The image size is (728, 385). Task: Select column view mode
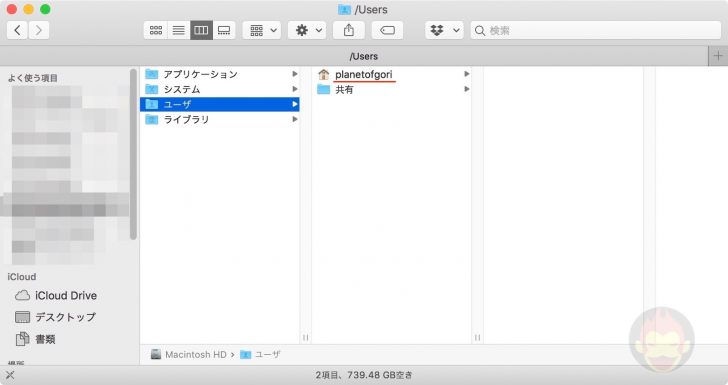coord(201,30)
